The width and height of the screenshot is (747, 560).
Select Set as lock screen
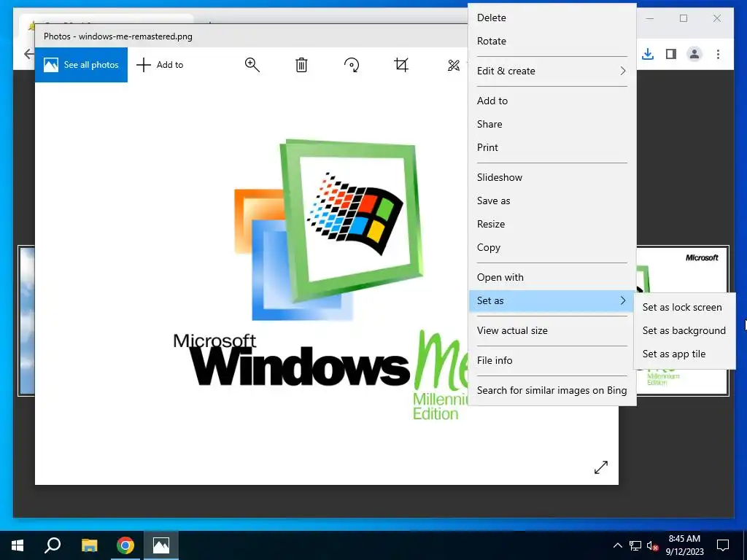[x=684, y=308]
